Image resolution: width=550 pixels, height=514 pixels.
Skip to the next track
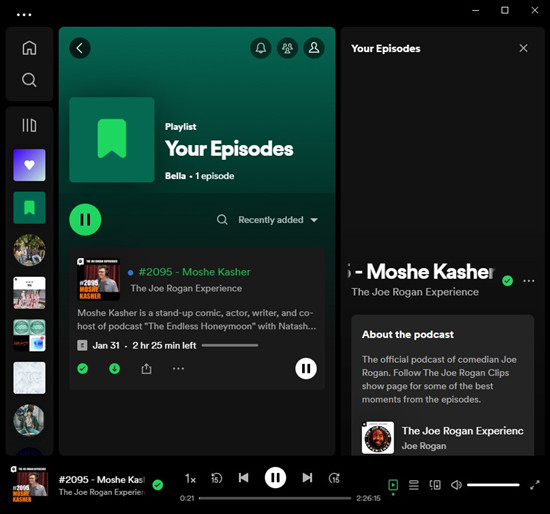pos(307,478)
